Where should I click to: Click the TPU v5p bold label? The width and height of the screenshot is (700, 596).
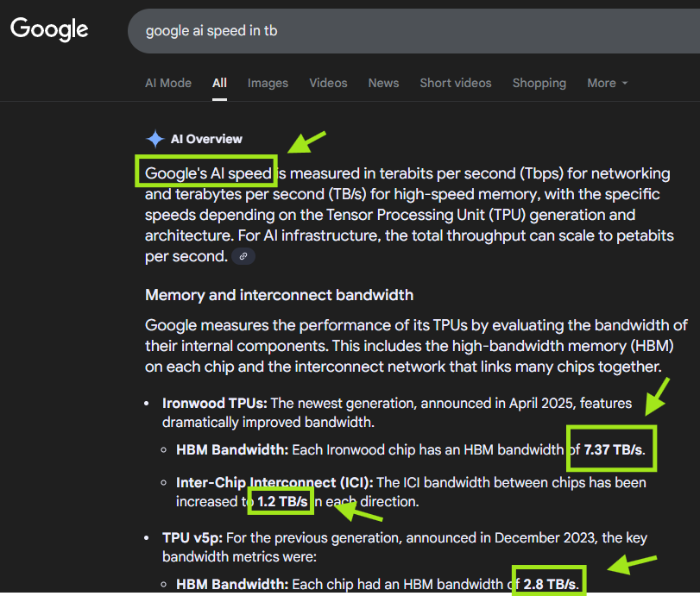pyautogui.click(x=192, y=538)
